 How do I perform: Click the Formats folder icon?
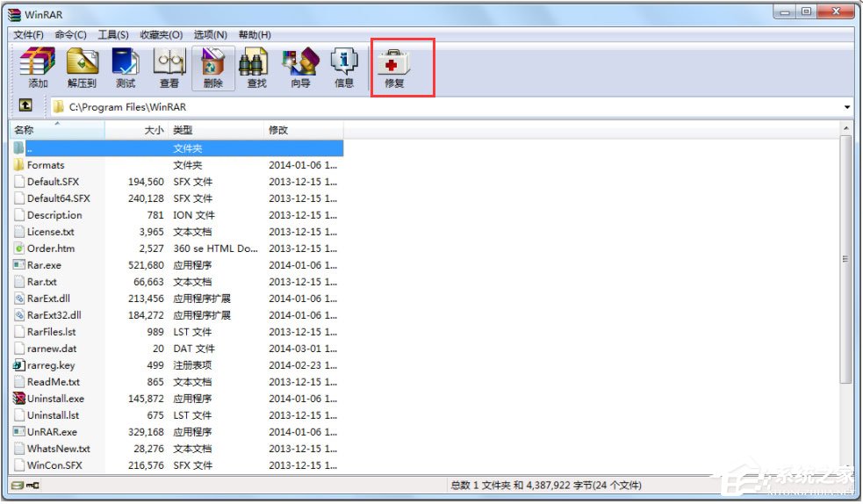pos(18,165)
